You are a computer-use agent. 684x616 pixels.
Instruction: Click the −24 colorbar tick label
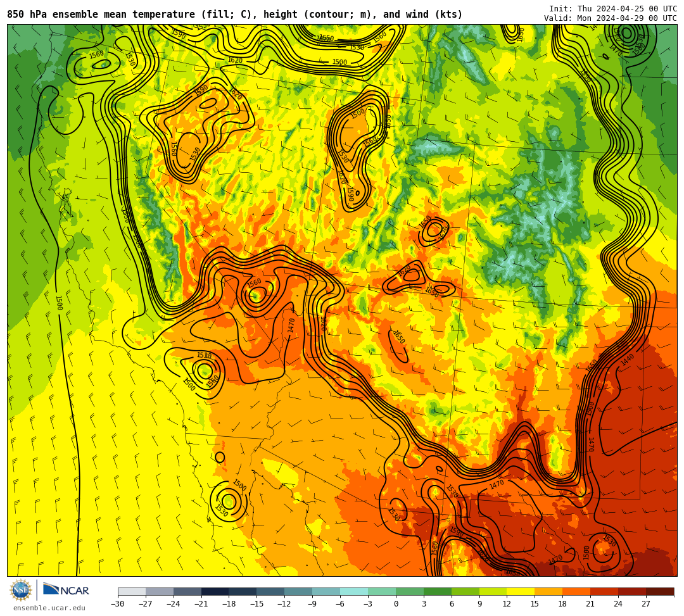tap(174, 604)
